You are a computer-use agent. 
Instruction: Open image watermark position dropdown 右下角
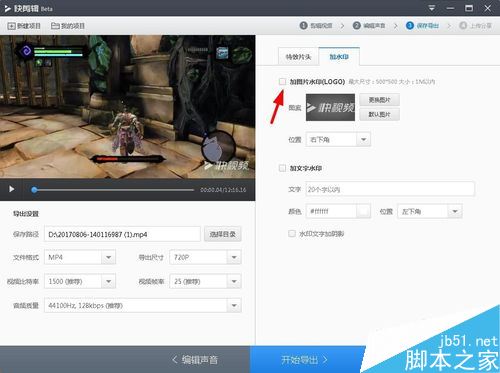tap(338, 139)
